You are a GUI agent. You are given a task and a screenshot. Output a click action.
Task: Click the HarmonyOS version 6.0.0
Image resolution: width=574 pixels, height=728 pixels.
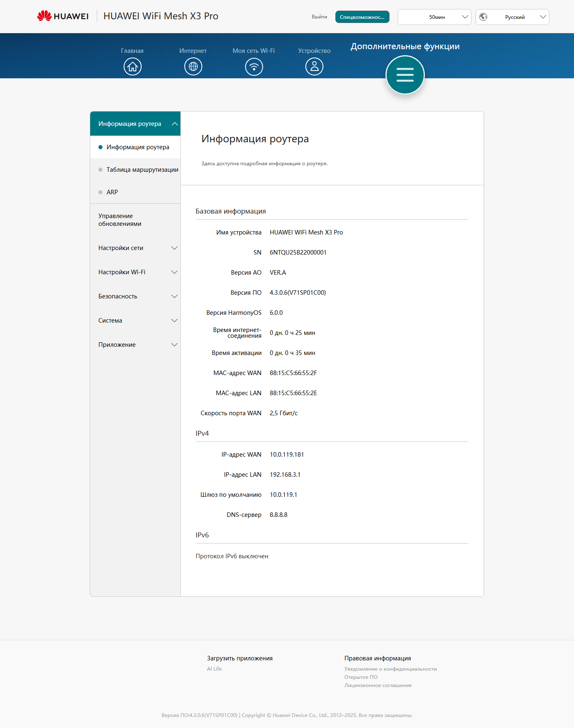click(x=276, y=313)
